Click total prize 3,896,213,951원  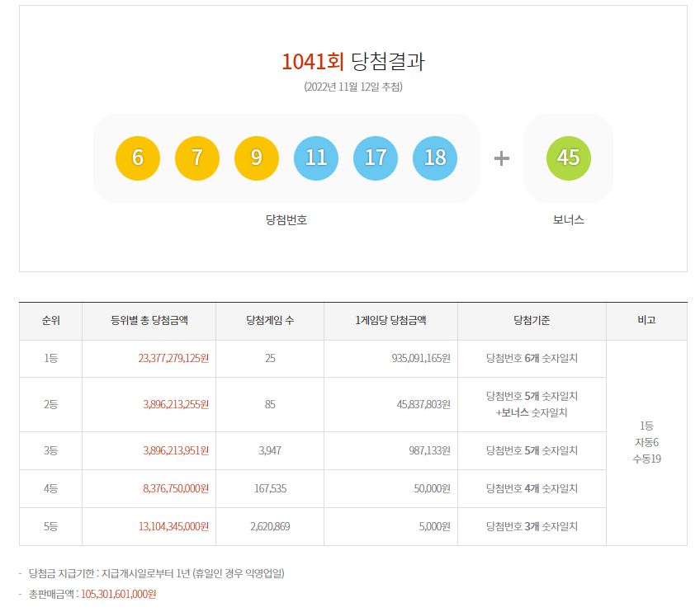tap(176, 450)
